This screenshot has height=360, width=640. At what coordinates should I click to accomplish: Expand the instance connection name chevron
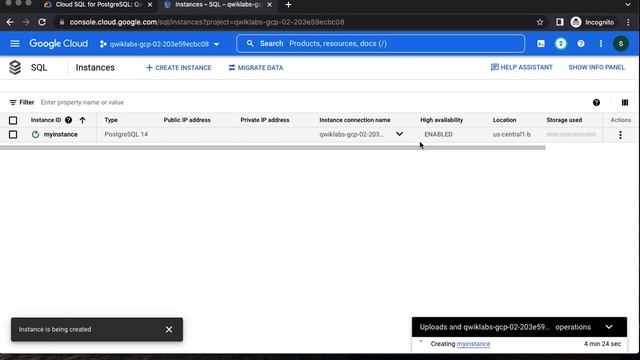pos(399,134)
